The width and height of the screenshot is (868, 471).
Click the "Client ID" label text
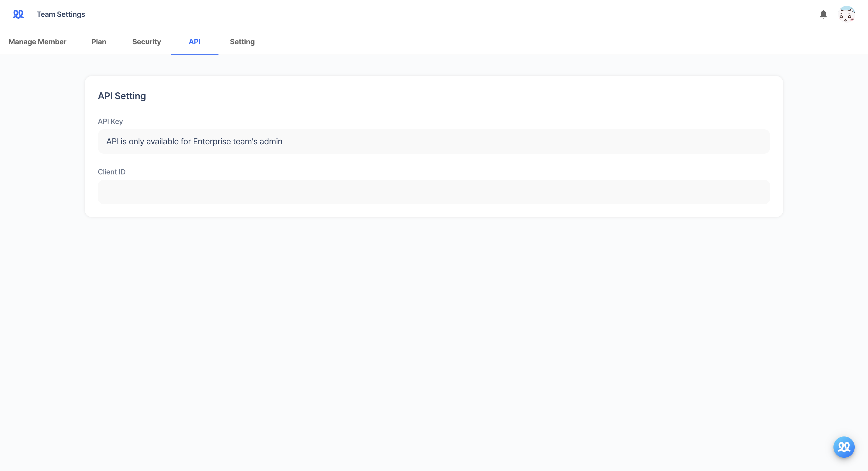tap(112, 171)
